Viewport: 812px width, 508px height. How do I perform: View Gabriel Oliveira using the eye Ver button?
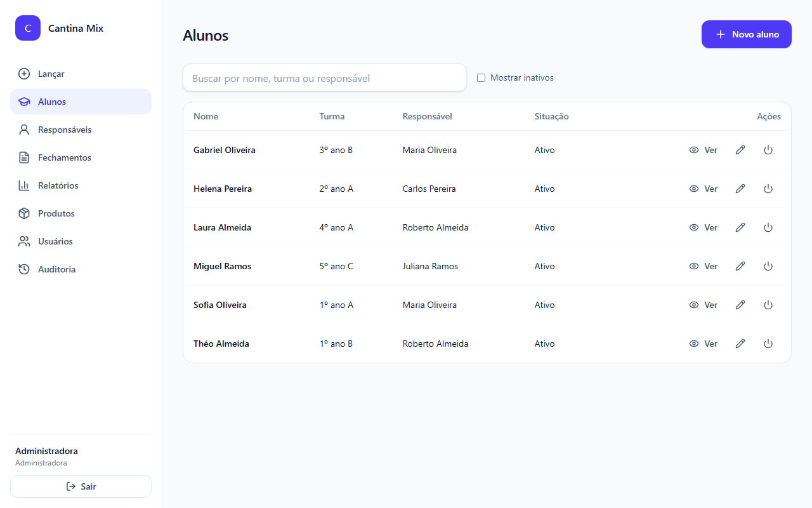pyautogui.click(x=703, y=150)
